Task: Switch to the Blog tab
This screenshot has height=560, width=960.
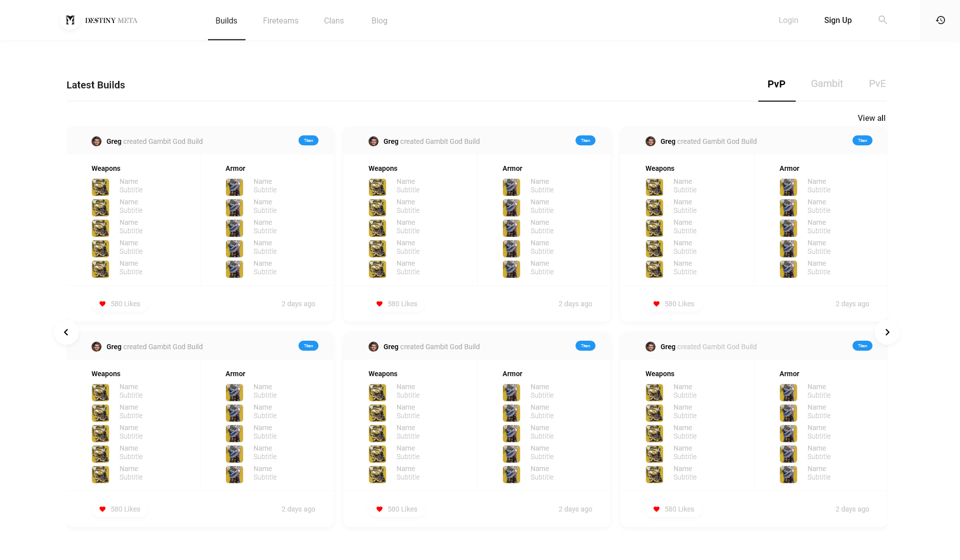Action: [x=379, y=20]
